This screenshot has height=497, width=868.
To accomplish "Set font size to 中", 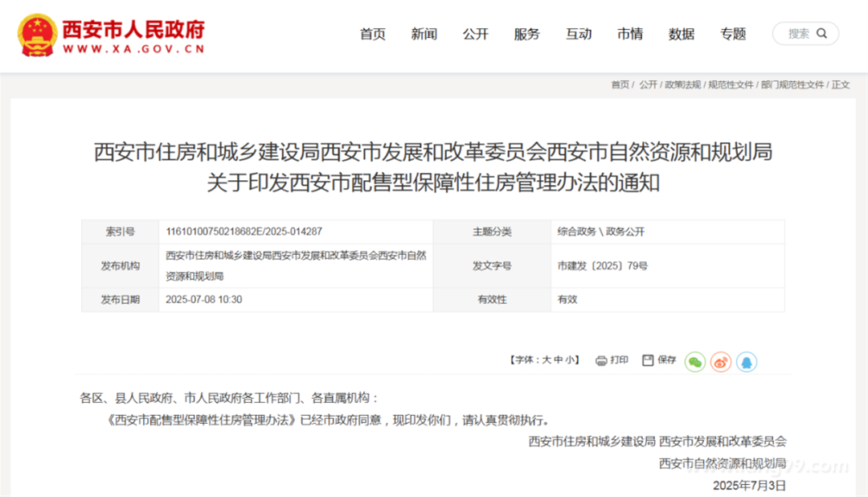I will pyautogui.click(x=558, y=360).
